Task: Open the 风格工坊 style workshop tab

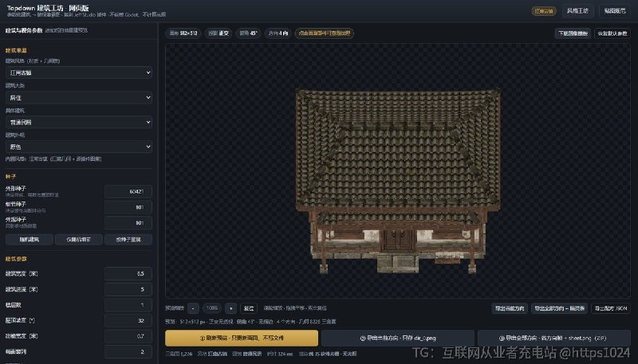Action: pos(577,11)
